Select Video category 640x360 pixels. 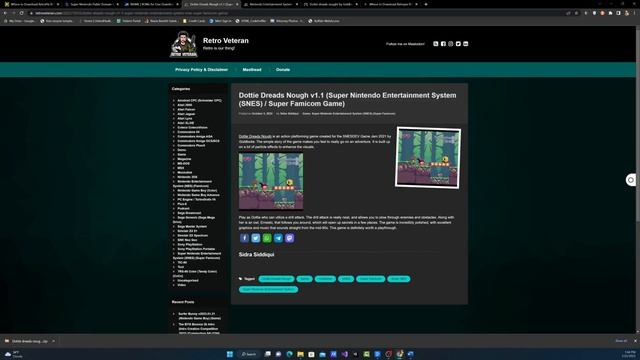click(x=182, y=285)
